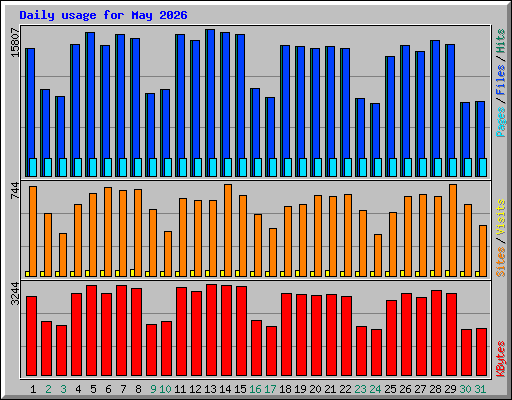Select day label 20

click(x=315, y=389)
